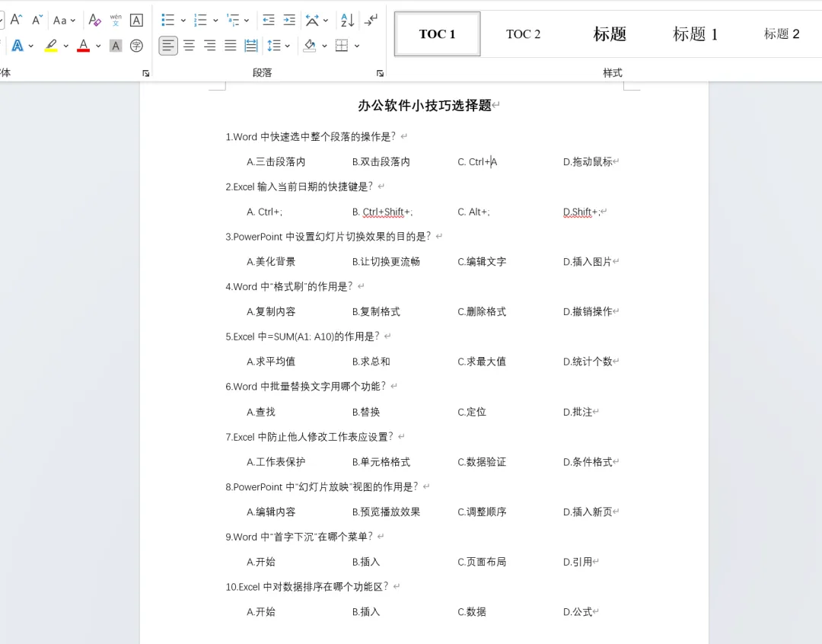Open the line spacing dropdown arrow
Viewport: 822px width, 644px height.
[x=287, y=46]
